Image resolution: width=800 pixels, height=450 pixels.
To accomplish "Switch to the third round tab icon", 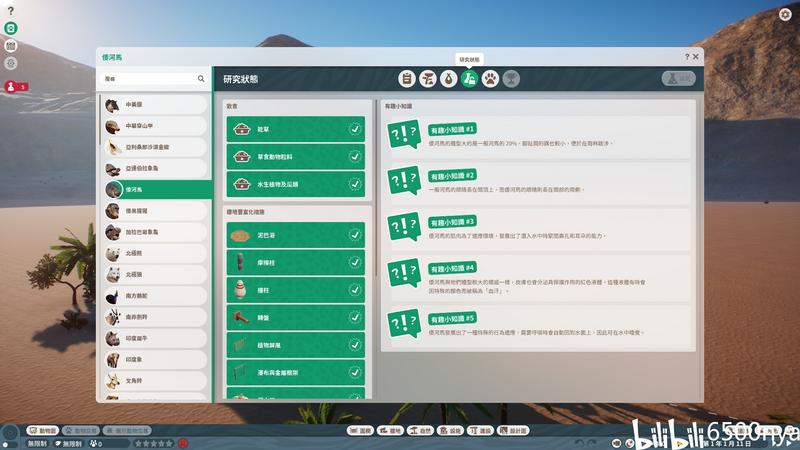I will (x=448, y=79).
